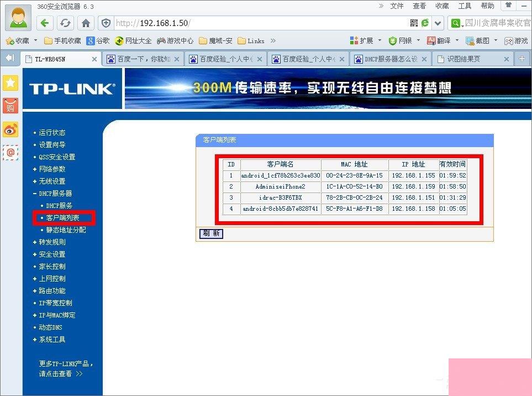
Task: Show more bookmarks chevron after Links
Action: point(273,41)
